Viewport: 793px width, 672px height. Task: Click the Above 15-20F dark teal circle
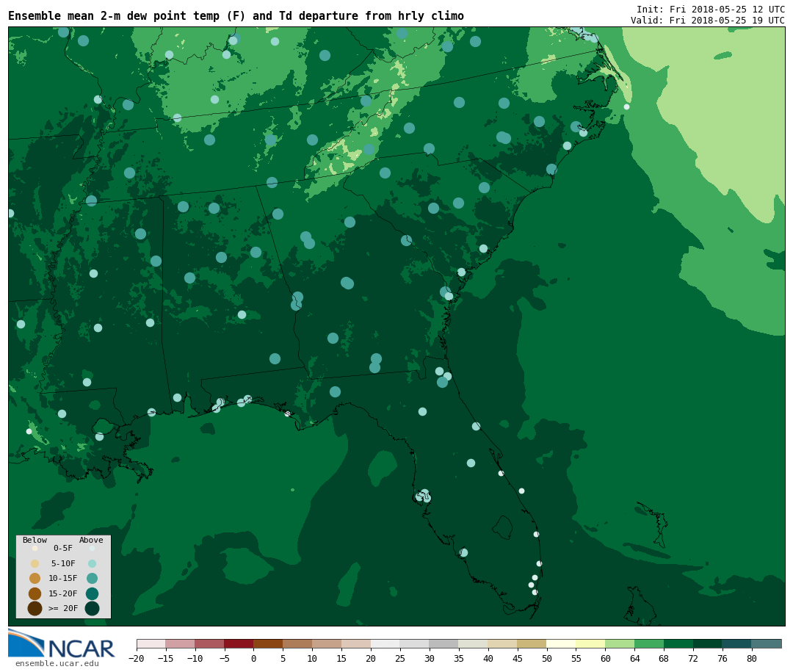[92, 593]
